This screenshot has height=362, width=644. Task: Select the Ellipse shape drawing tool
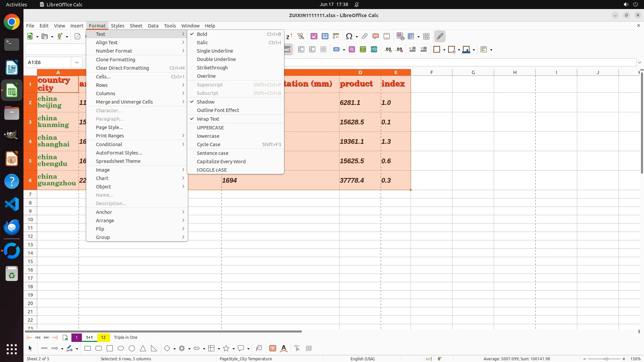[121, 349]
